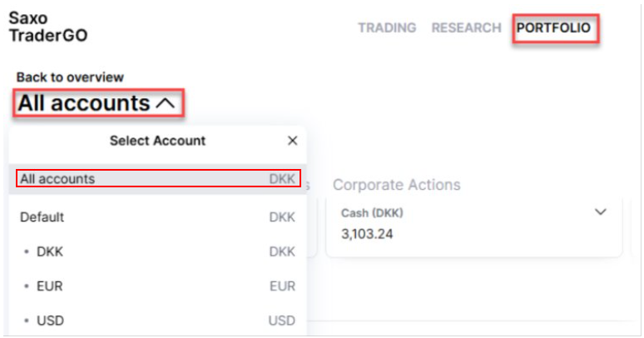Pick the EUR sub-account

(50, 286)
